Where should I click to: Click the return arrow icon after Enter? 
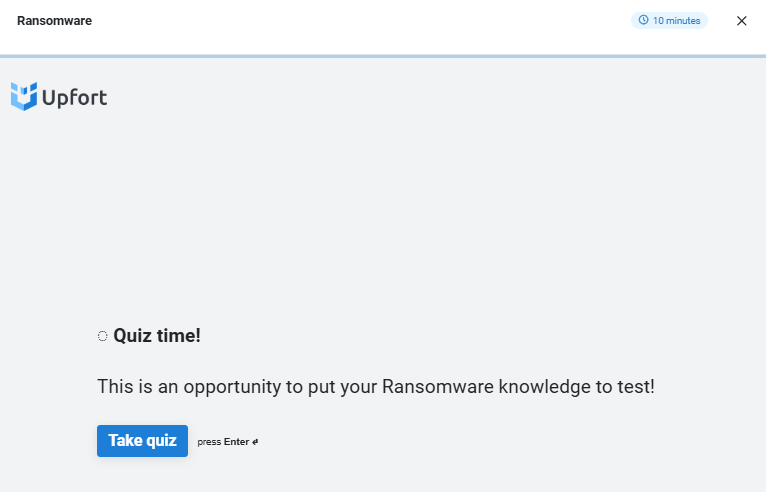pyautogui.click(x=255, y=442)
